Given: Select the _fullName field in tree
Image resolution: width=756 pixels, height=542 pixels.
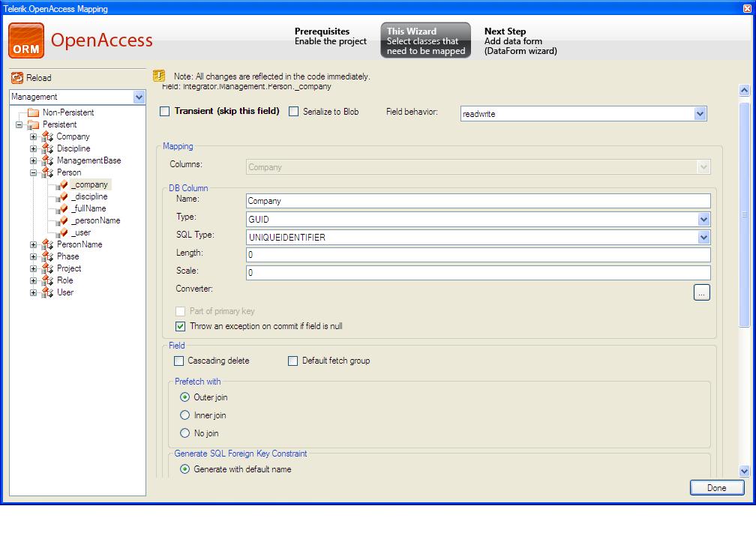Looking at the screenshot, I should (88, 208).
